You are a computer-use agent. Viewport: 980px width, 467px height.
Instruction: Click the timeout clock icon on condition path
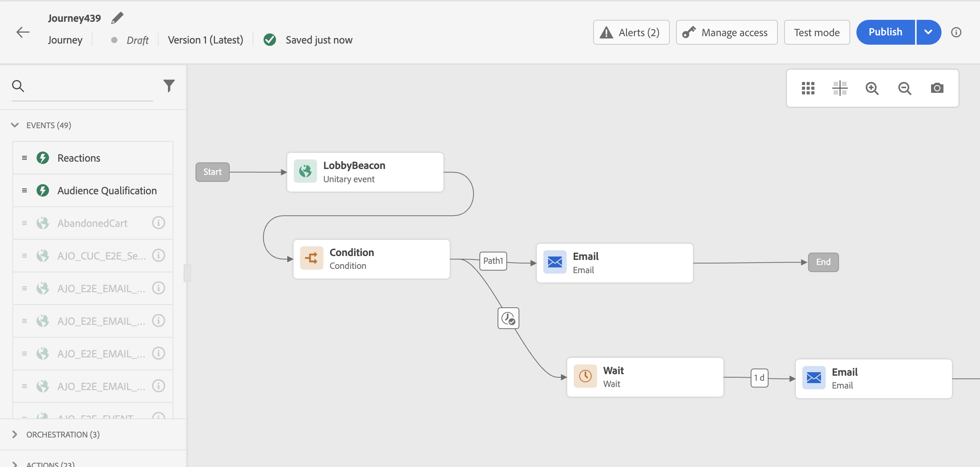[x=508, y=318]
